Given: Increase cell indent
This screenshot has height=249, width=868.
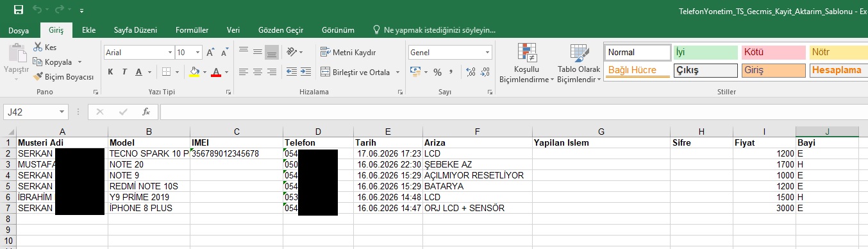Looking at the screenshot, I should pos(306,72).
